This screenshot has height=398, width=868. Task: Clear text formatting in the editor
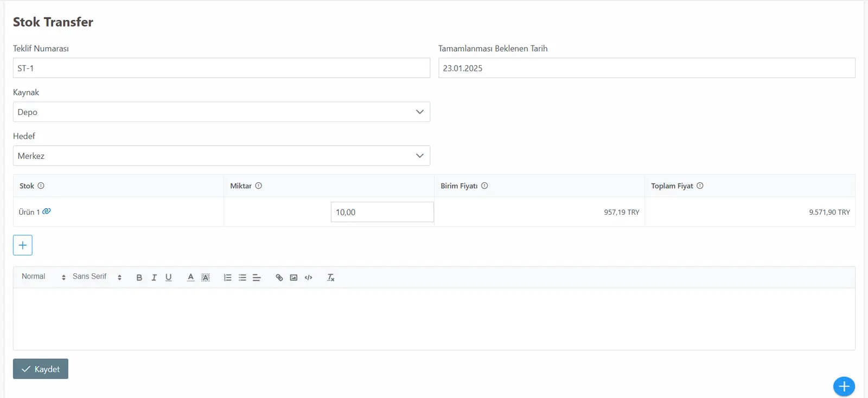pyautogui.click(x=331, y=277)
